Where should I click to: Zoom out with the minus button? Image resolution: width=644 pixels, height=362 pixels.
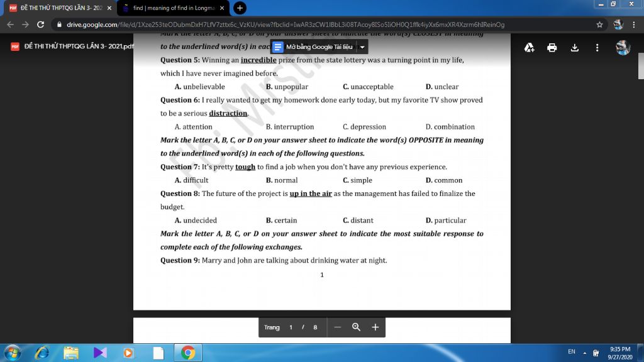[338, 327]
